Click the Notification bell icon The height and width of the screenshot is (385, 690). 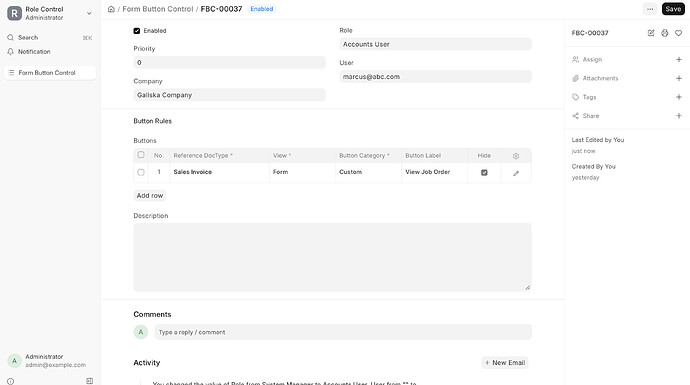tap(11, 51)
